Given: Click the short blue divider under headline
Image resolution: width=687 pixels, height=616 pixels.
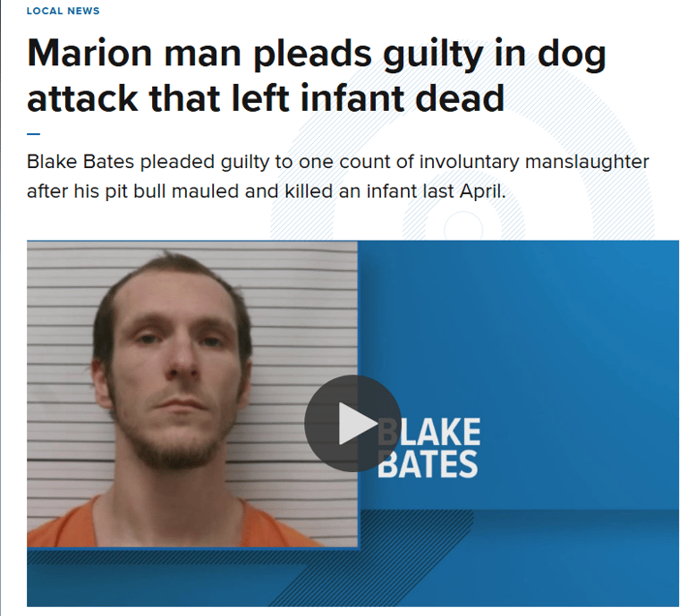Looking at the screenshot, I should [34, 134].
